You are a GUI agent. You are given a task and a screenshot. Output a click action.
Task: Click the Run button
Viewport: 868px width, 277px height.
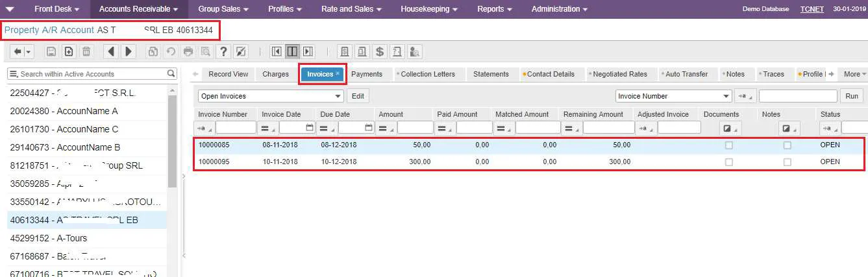(852, 96)
